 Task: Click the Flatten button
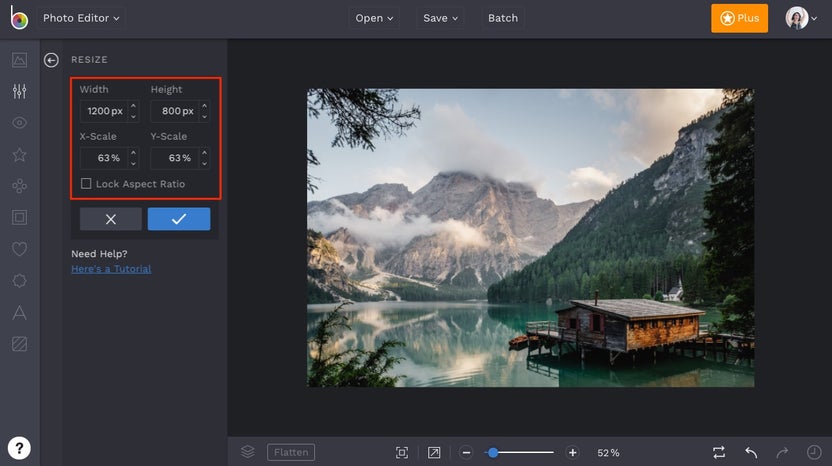tap(291, 452)
